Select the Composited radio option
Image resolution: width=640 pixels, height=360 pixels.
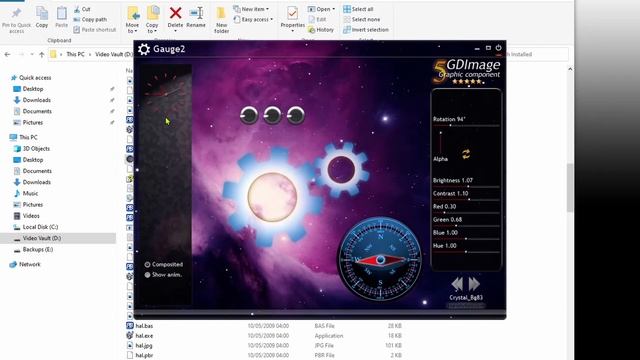(163, 264)
